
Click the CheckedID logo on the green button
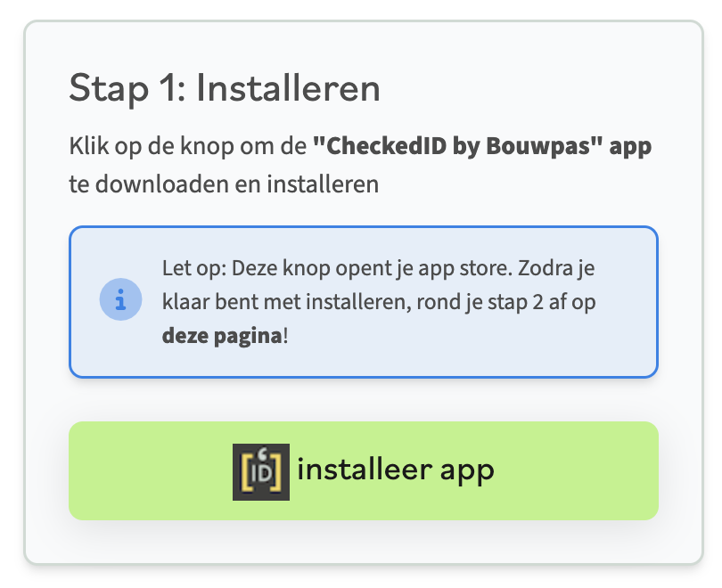(x=260, y=470)
